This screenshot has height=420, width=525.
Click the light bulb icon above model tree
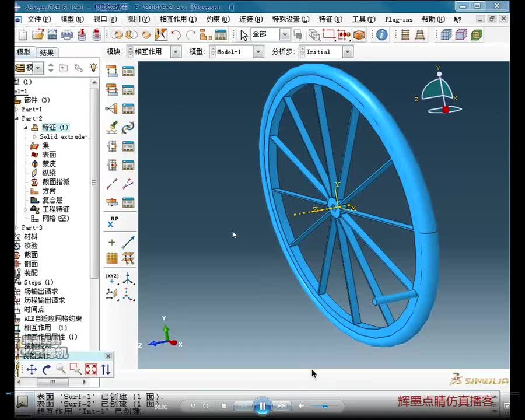(93, 68)
